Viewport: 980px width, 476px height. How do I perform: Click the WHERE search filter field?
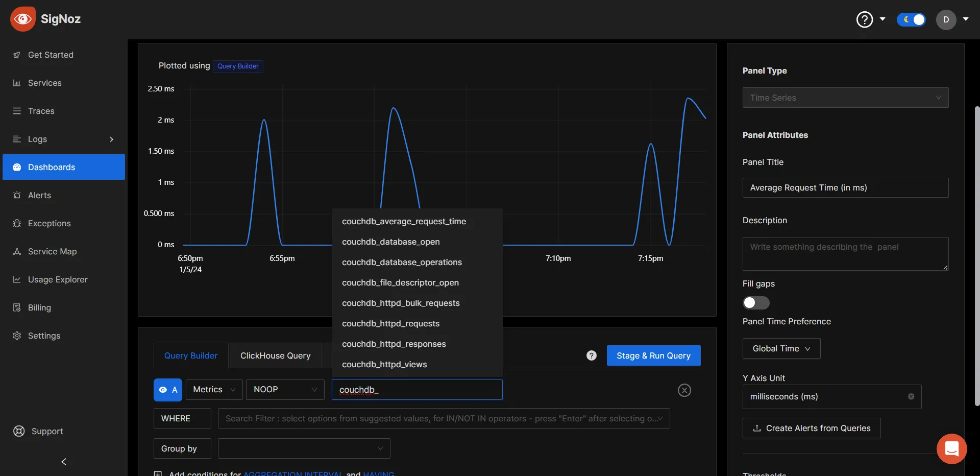coord(444,418)
